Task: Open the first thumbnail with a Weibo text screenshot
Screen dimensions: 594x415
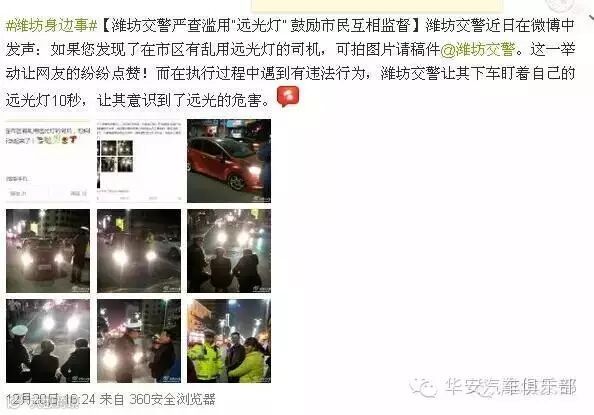Action: click(x=48, y=161)
